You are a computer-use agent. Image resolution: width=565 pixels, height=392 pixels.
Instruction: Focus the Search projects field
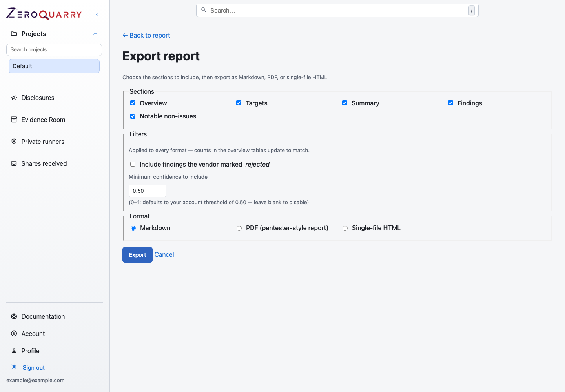[54, 50]
